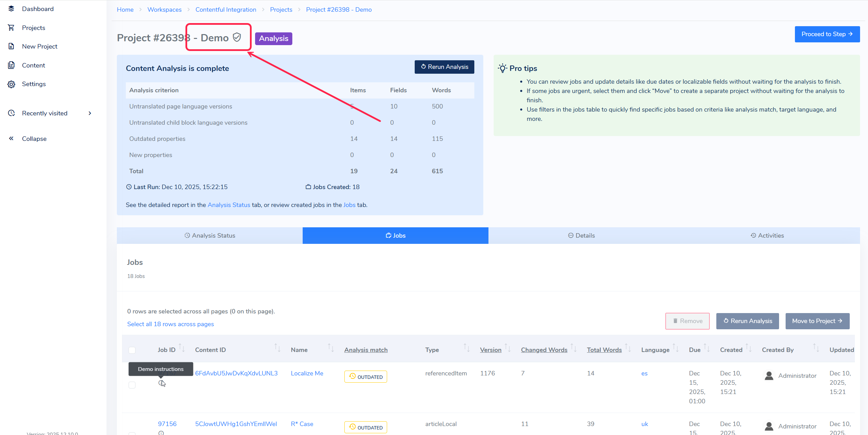Image resolution: width=868 pixels, height=435 pixels.
Task: Click the Contentful Integration breadcrumb
Action: point(226,10)
